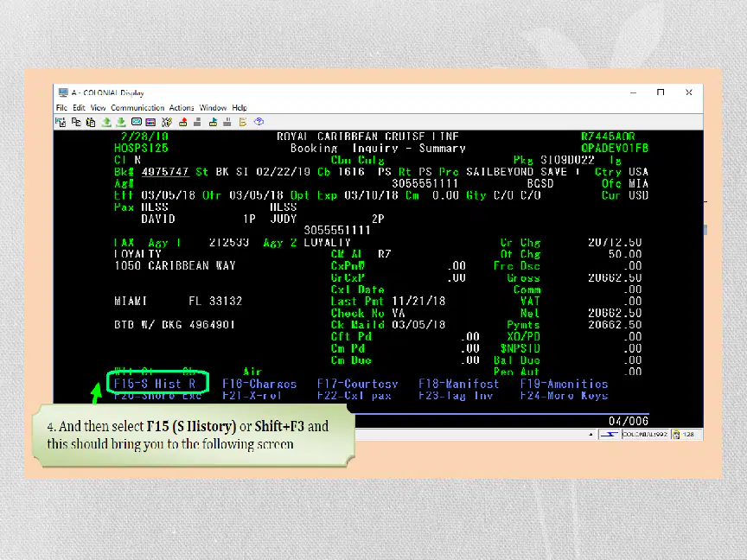This screenshot has height=560, width=747.
Task: Click the Receive File green down-arrow icon
Action: [x=121, y=123]
